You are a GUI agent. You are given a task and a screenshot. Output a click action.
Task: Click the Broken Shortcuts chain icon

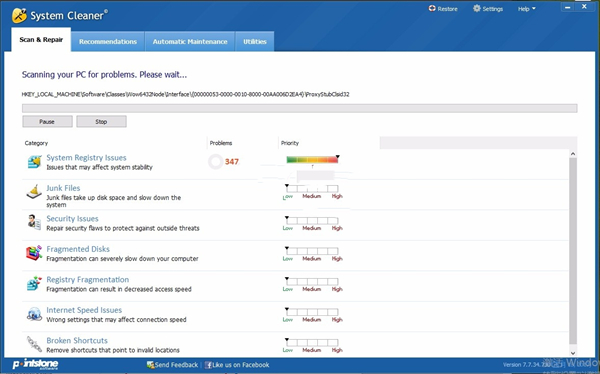(34, 344)
